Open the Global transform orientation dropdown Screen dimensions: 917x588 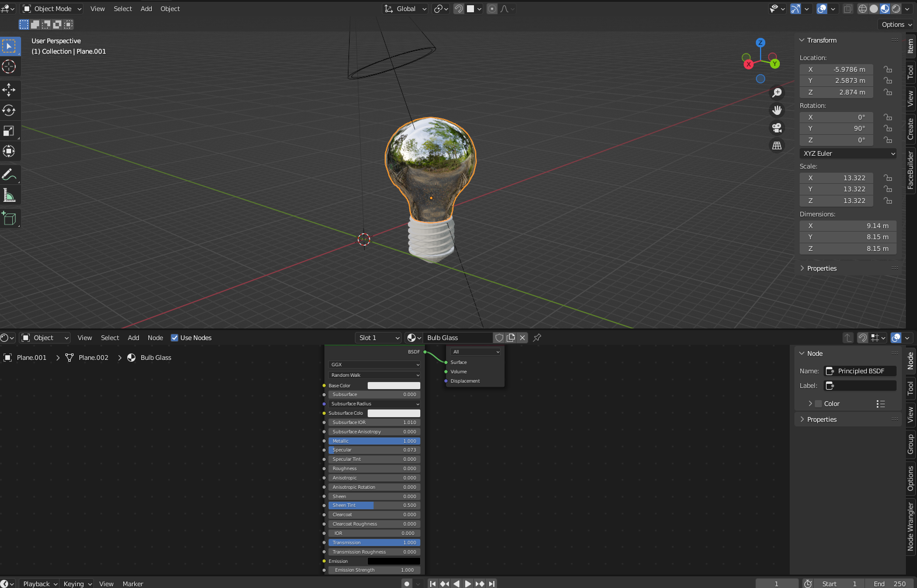405,9
